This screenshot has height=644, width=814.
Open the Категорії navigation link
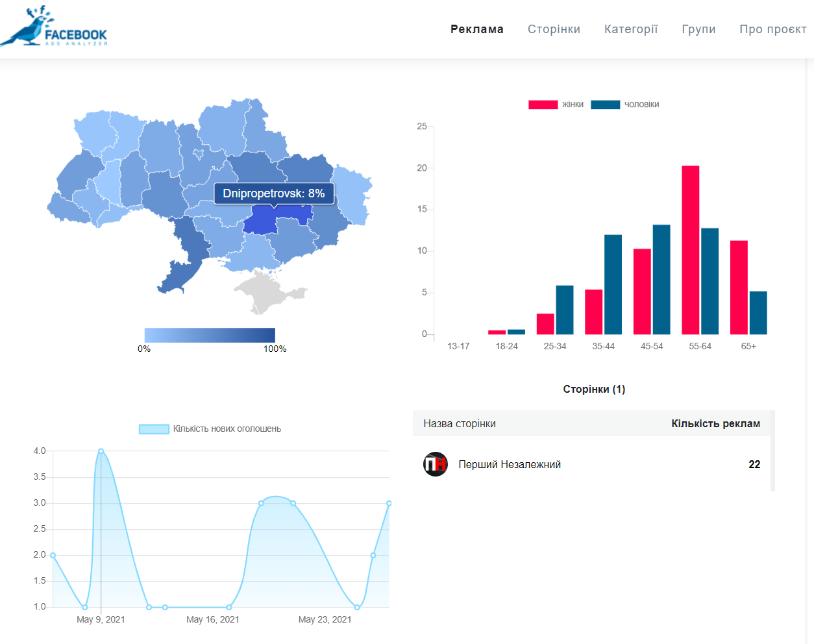[630, 29]
